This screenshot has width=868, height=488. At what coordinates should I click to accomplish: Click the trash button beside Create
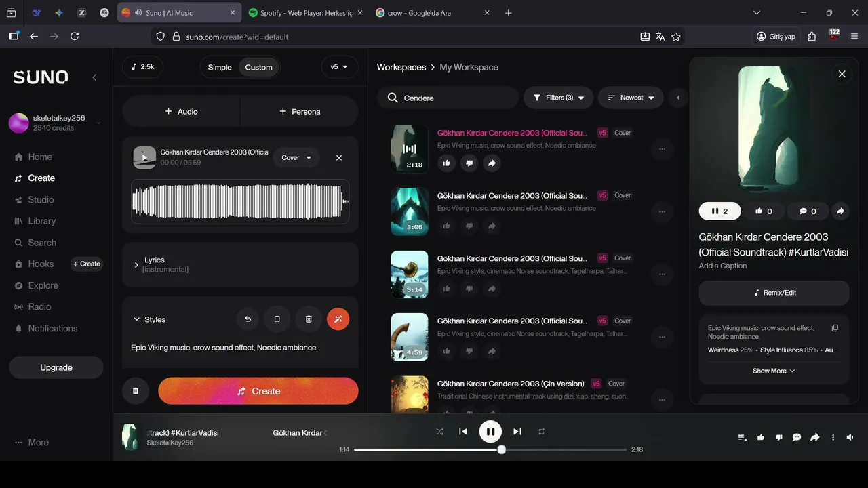coord(136,391)
